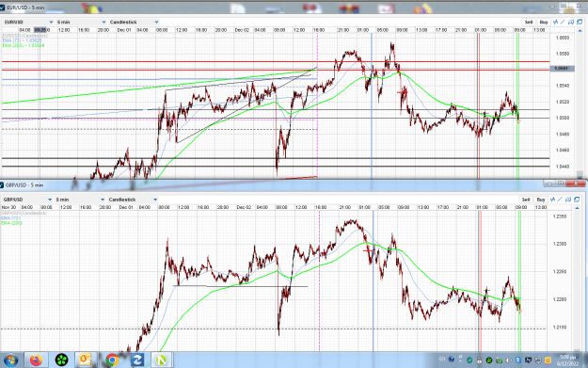This screenshot has width=588, height=368.
Task: Click the 1.2150 price on GBP/USD axis
Action: (x=560, y=328)
